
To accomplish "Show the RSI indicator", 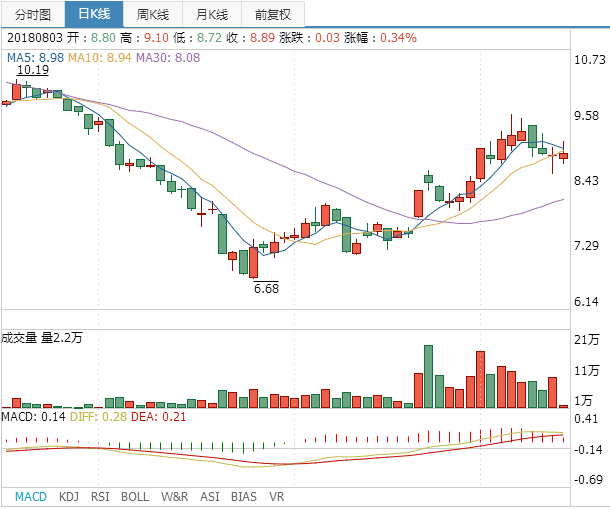I will coord(100,497).
